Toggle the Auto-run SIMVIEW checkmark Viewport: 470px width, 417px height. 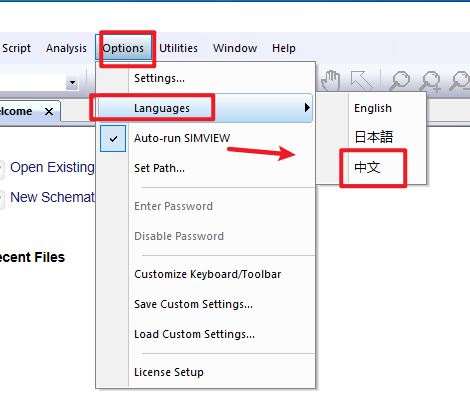point(113,138)
